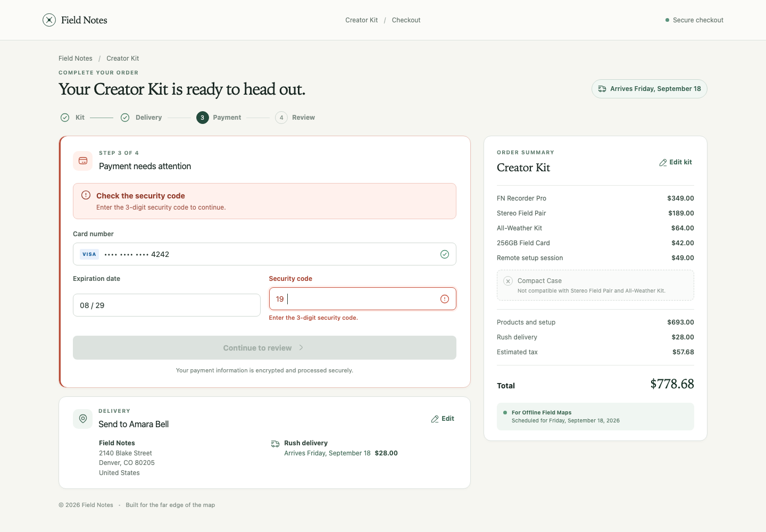Remove Compact Case with its x icon
The image size is (766, 532).
click(x=508, y=281)
